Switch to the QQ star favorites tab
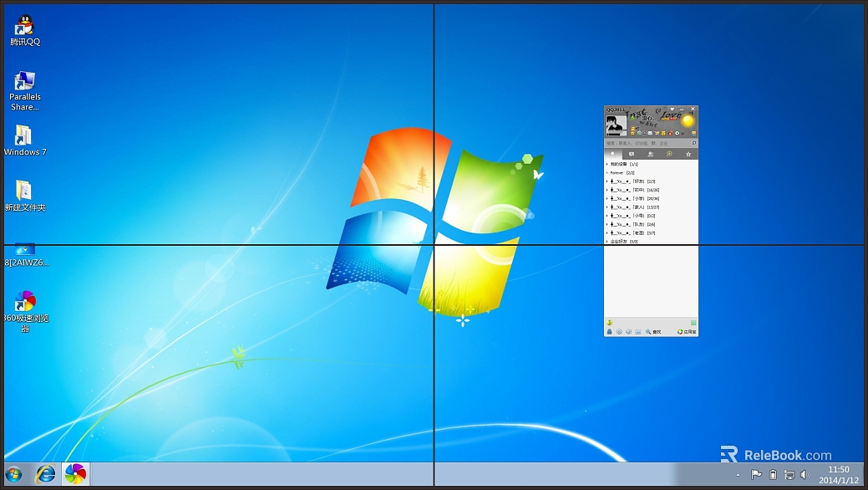868x490 pixels. (688, 154)
